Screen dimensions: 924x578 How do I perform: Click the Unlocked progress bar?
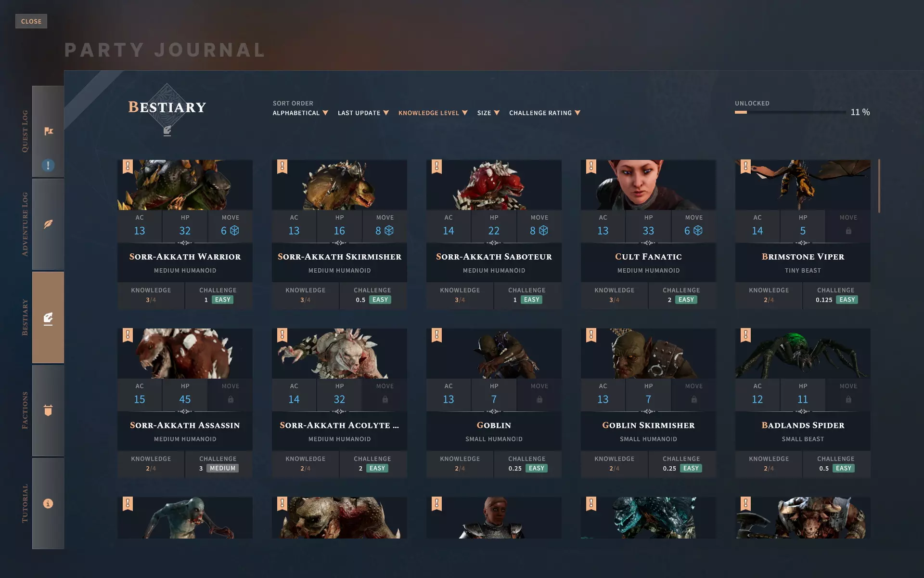(790, 112)
